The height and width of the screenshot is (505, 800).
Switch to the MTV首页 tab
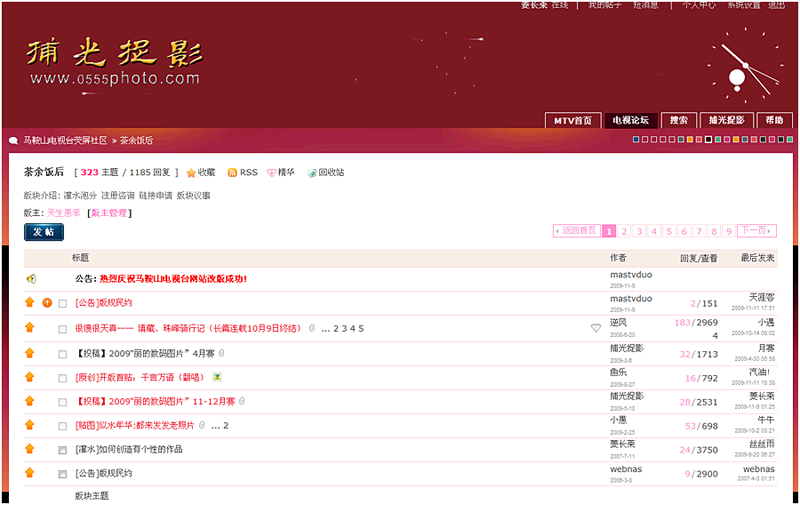[573, 120]
